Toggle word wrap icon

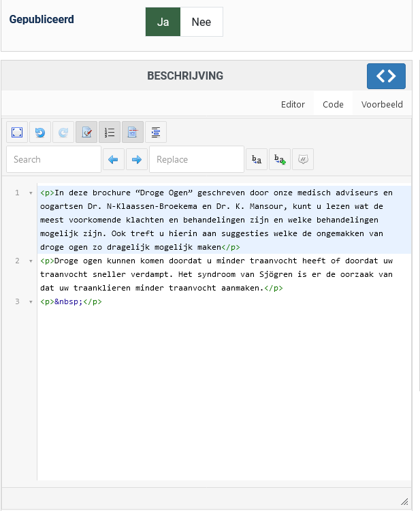133,132
